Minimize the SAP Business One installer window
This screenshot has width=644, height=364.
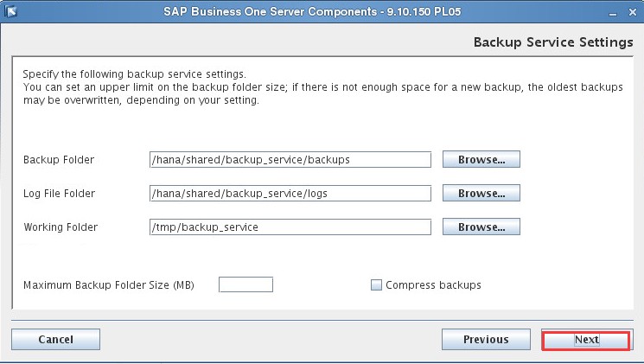coord(613,13)
